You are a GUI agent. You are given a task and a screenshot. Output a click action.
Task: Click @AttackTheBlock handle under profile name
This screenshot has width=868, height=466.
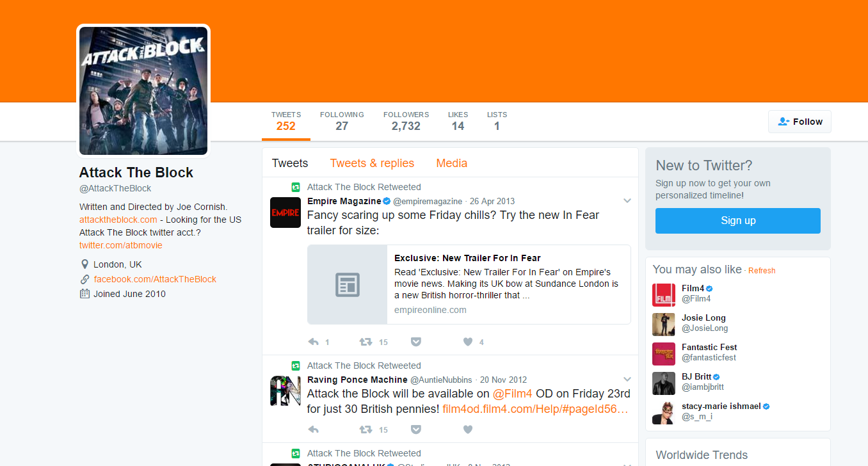coord(115,188)
